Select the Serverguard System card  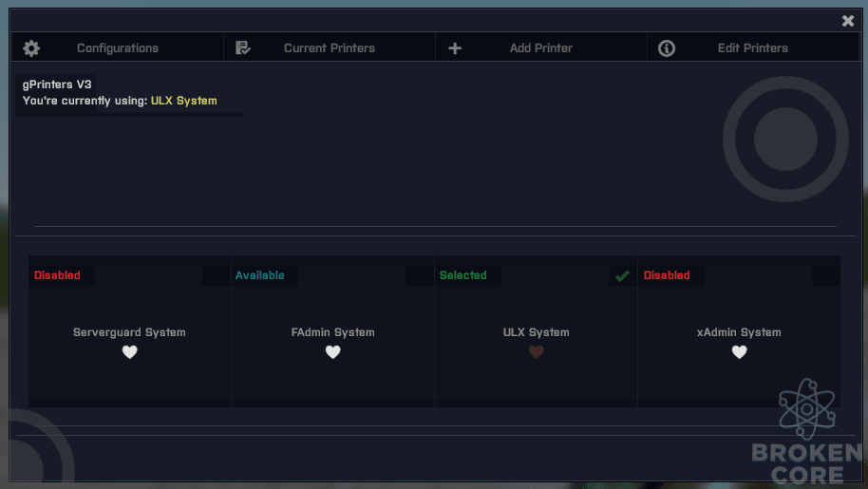(x=129, y=331)
